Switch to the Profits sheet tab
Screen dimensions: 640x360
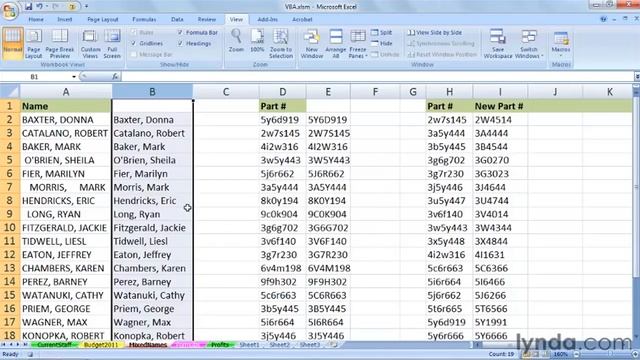220,345
